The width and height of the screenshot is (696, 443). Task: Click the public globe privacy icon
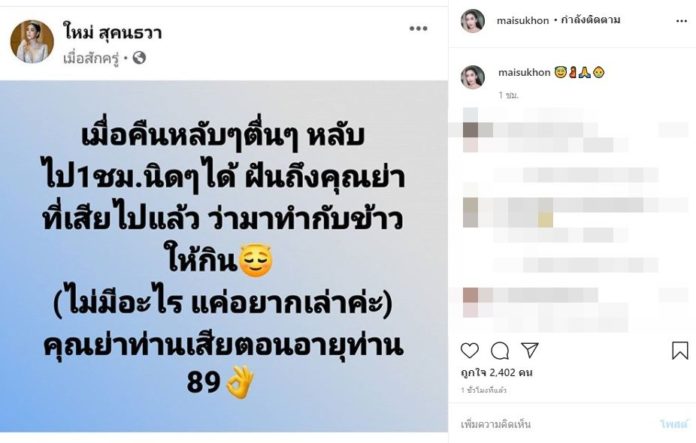pyautogui.click(x=139, y=58)
